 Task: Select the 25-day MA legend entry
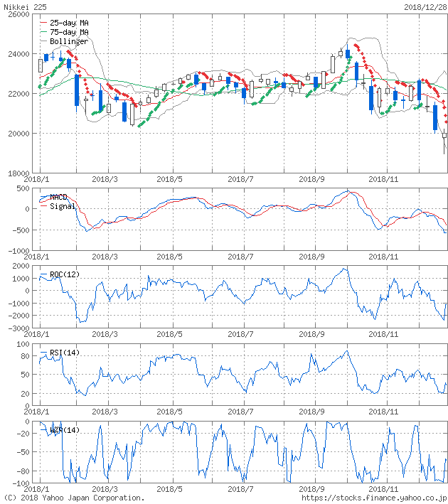pyautogui.click(x=69, y=23)
